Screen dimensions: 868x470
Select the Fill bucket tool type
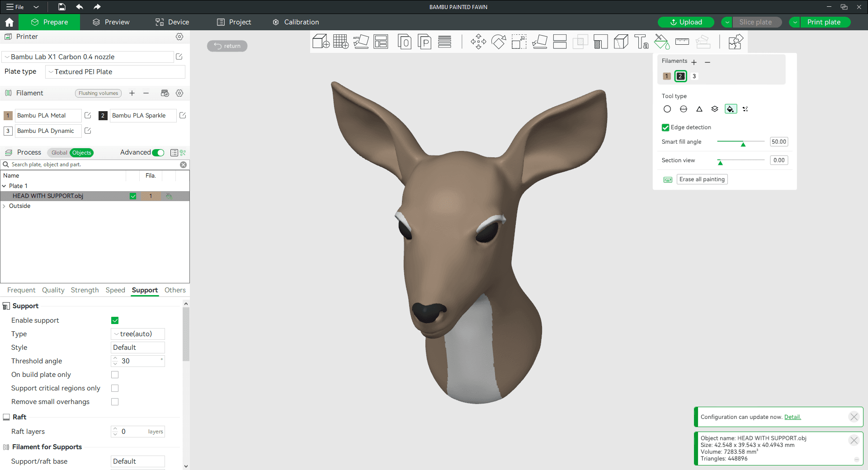point(731,109)
